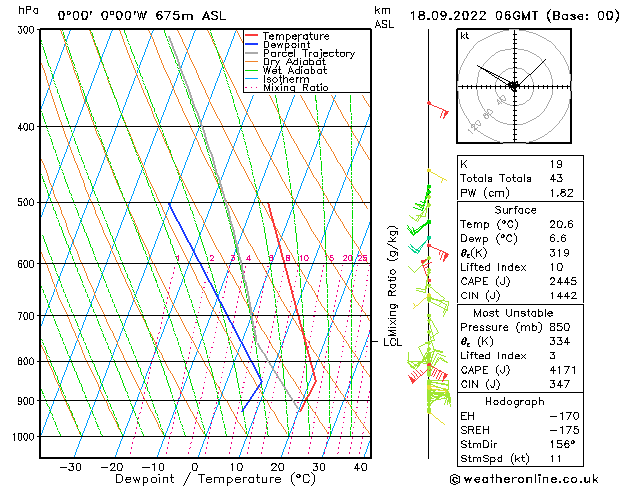The height and width of the screenshot is (486, 629).
Task: Select the Dry Adiabat legend entry
Action: [x=295, y=62]
